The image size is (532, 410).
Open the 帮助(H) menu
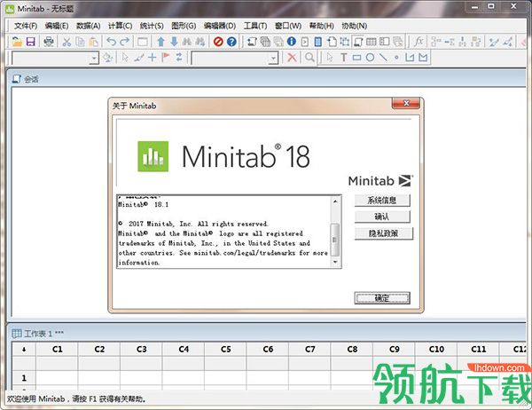tap(321, 26)
